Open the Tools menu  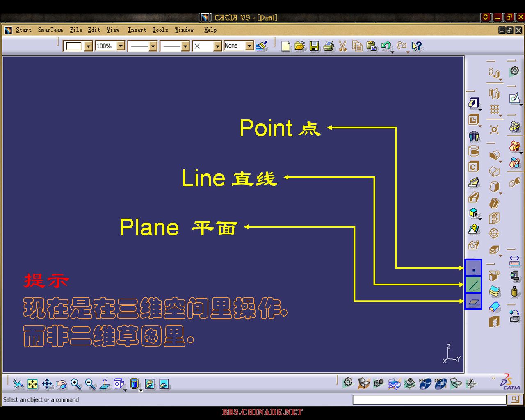pyautogui.click(x=160, y=30)
